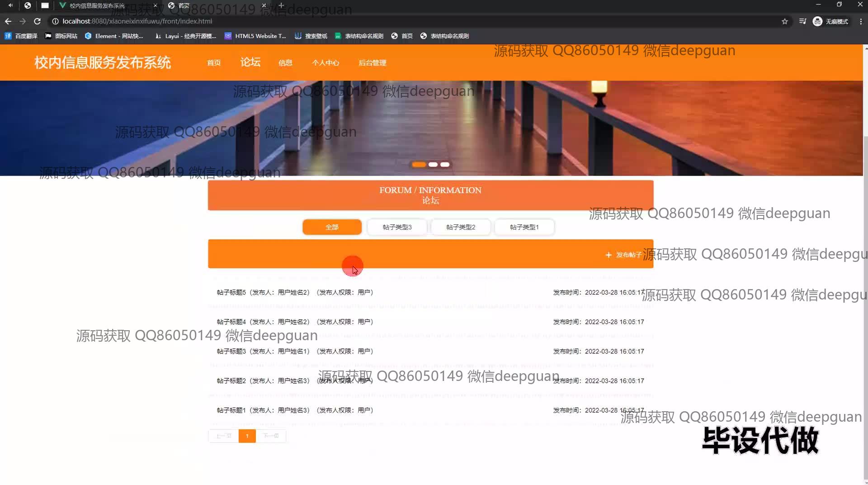Open the Element bookmark

click(x=114, y=36)
